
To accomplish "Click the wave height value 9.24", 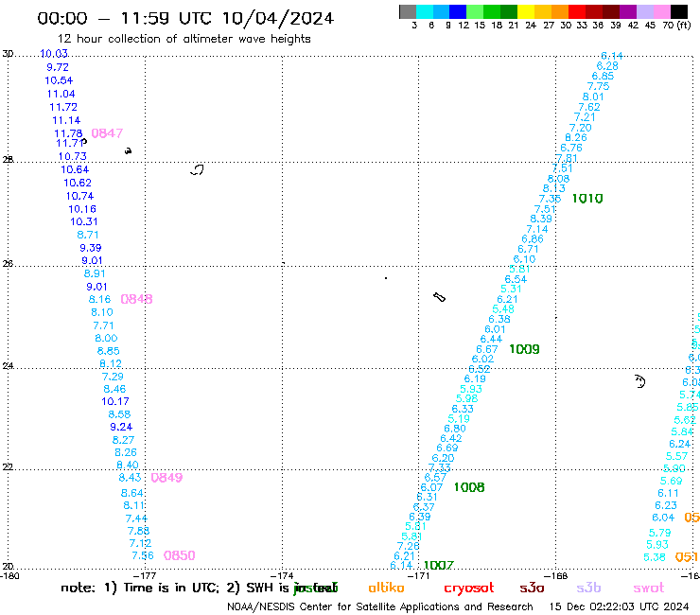I will (121, 427).
